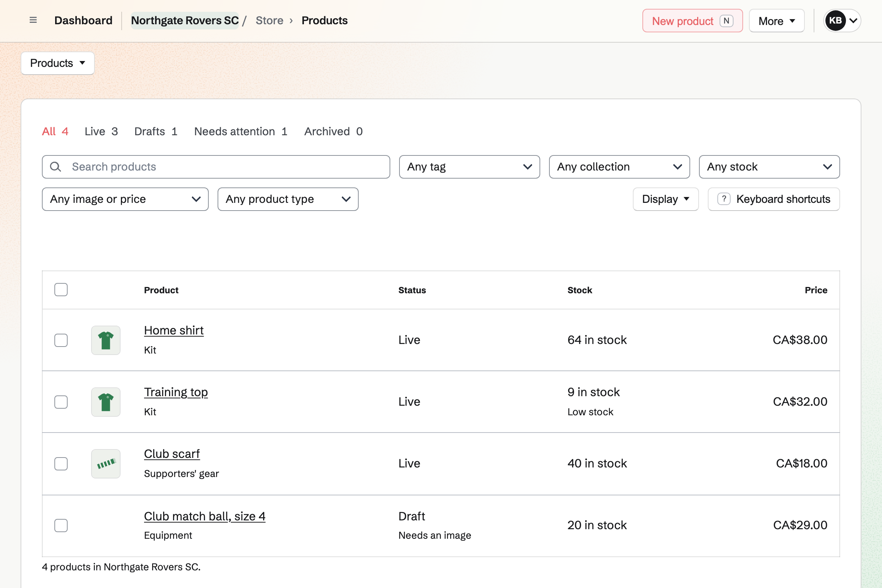Check the Club scarf row checkbox
882x588 pixels.
point(61,464)
